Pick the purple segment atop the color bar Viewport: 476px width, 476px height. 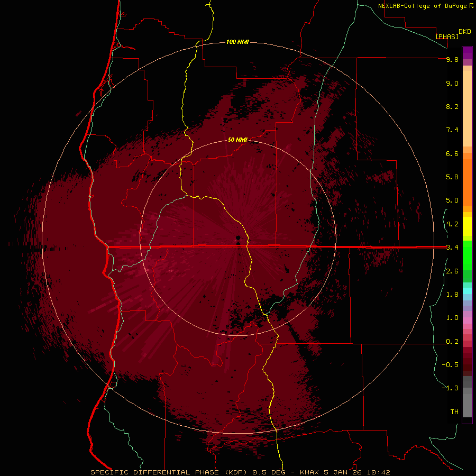pos(467,53)
